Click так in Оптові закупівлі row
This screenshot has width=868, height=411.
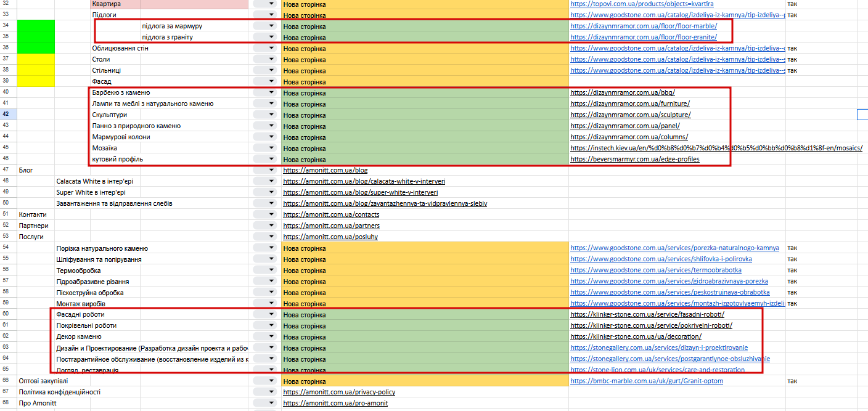792,381
